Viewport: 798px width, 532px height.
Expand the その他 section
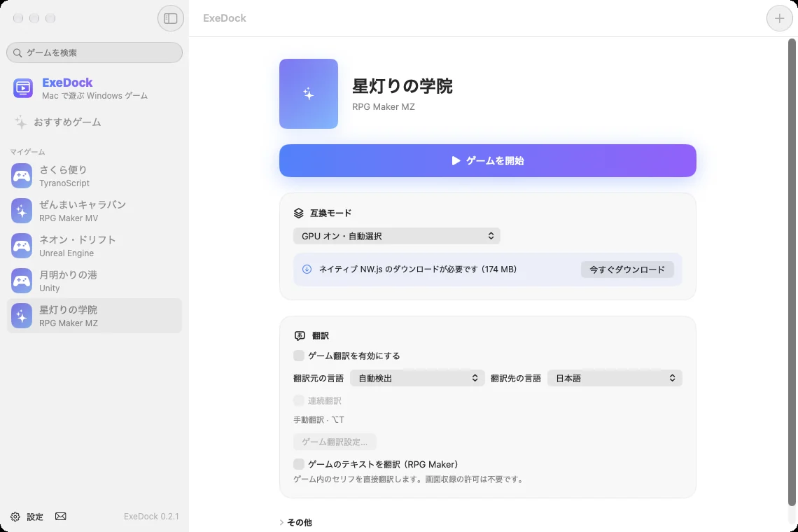295,522
